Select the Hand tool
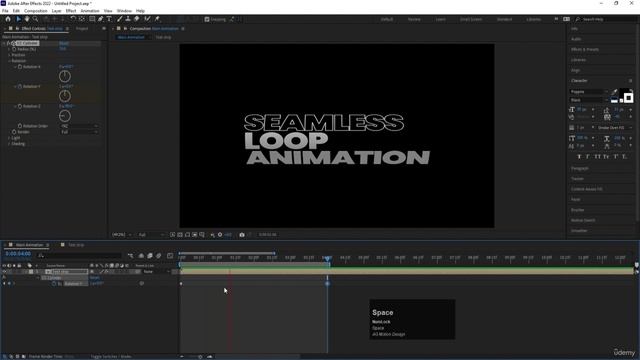This screenshot has width=640, height=360. 27,19
